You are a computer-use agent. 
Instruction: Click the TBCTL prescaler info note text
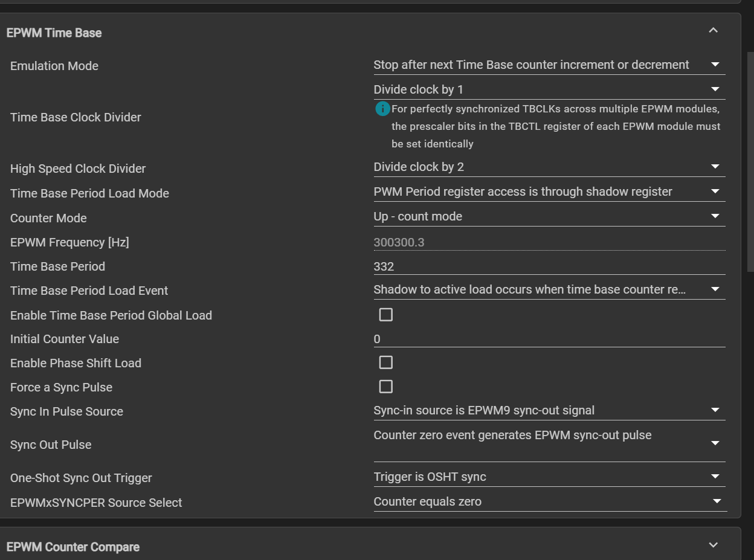tap(556, 126)
